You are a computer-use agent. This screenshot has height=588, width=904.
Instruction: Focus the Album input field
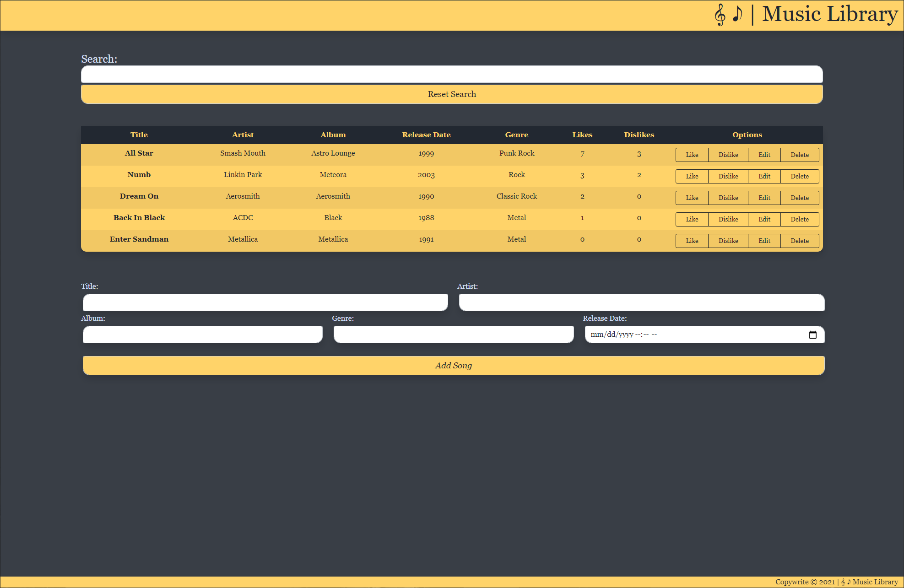coord(203,334)
